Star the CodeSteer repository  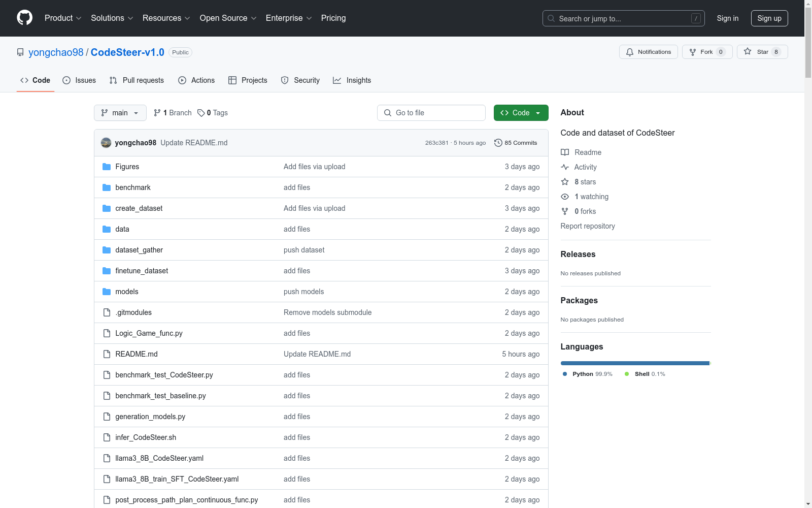click(762, 52)
